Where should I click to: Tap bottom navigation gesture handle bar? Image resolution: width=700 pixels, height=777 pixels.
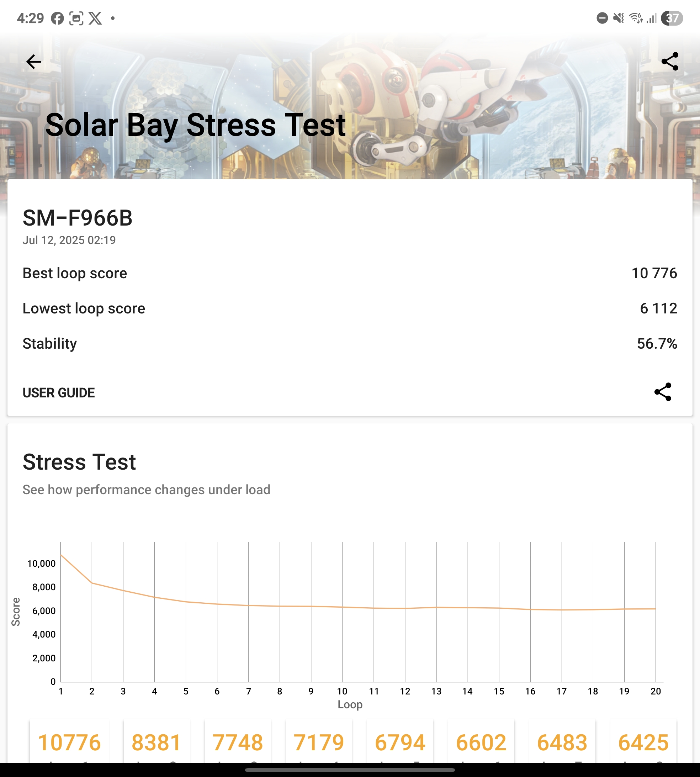(x=350, y=770)
